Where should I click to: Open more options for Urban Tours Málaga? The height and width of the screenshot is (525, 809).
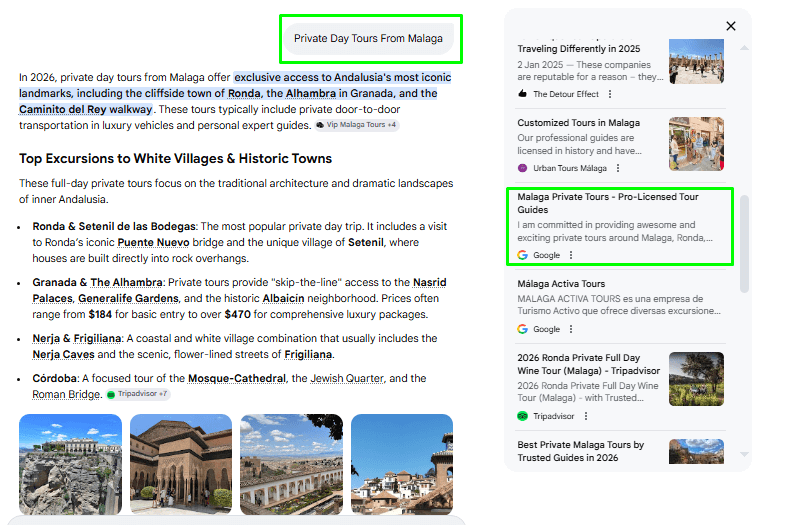coord(618,168)
